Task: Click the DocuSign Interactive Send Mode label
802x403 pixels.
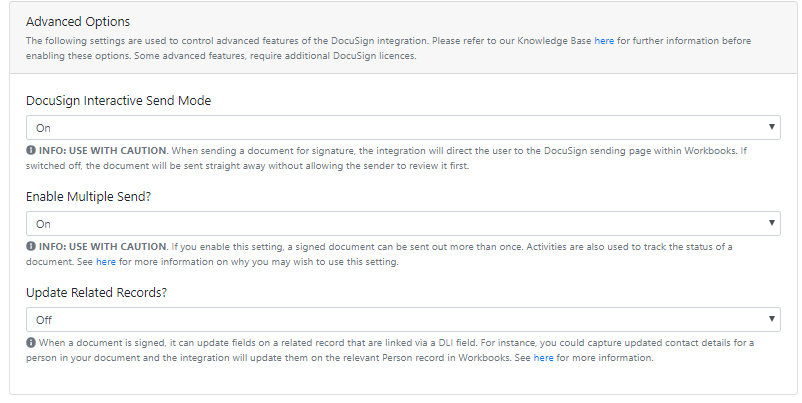Action: (x=119, y=100)
